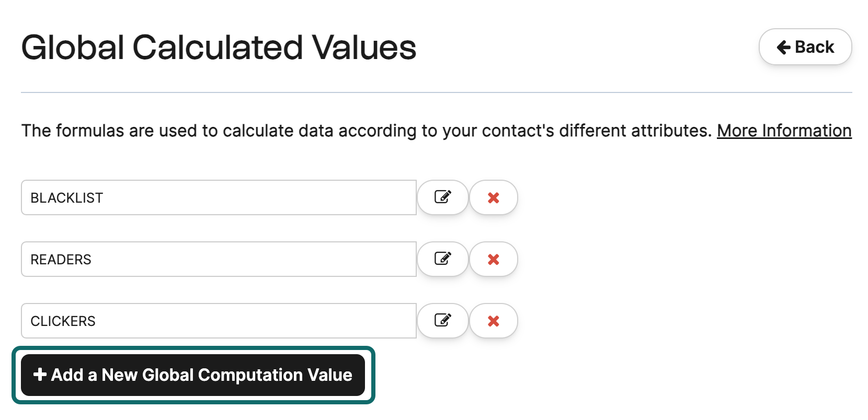The image size is (868, 420).
Task: Click the plus icon on the Add button
Action: tap(40, 375)
